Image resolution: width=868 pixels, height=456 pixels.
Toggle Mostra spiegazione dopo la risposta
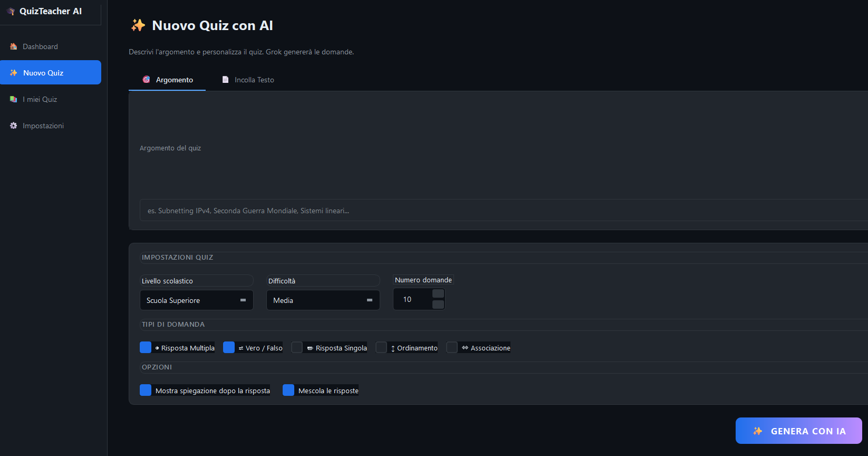[x=146, y=390]
